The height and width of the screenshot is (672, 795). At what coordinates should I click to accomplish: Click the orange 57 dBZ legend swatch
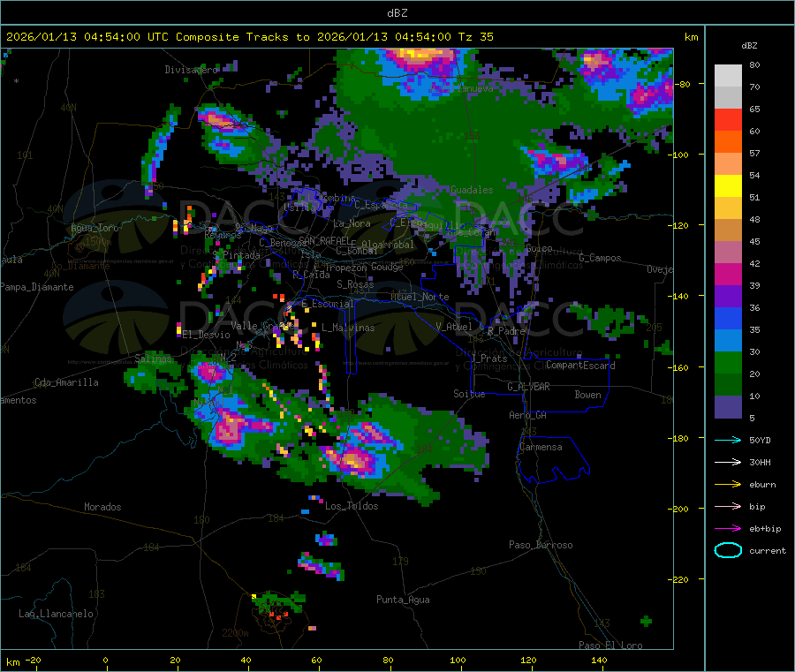728,142
